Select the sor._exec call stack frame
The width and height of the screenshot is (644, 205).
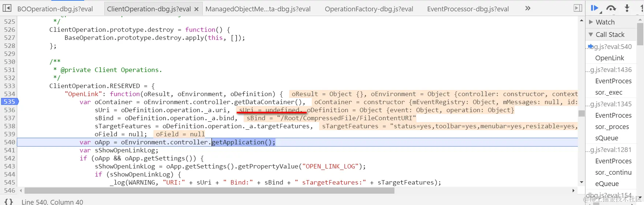click(x=609, y=92)
